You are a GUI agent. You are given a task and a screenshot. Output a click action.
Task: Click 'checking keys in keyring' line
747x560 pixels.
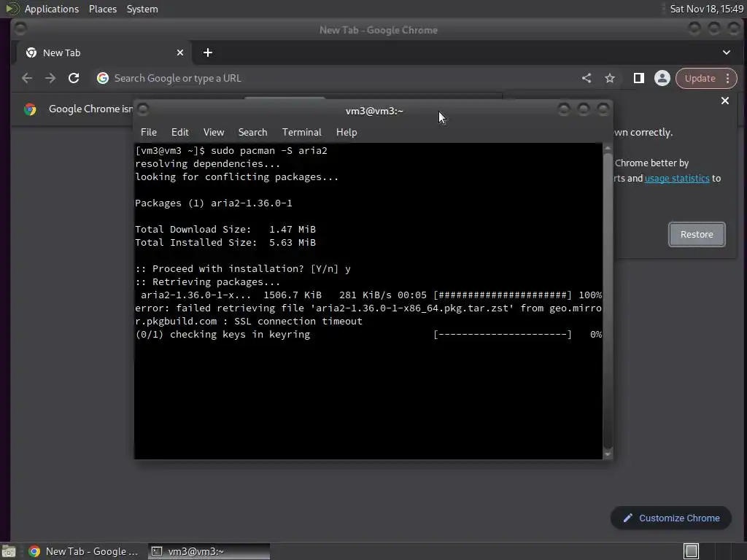coord(240,334)
